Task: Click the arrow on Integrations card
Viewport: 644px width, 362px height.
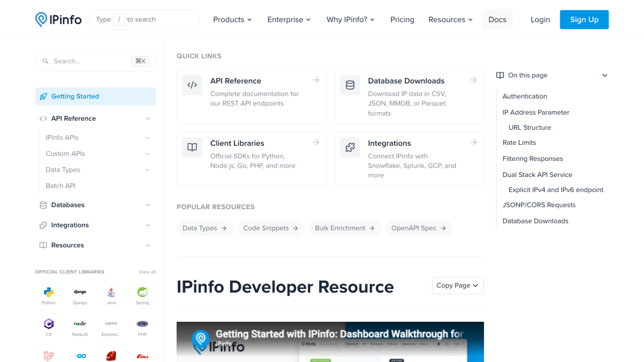Action: (473, 142)
